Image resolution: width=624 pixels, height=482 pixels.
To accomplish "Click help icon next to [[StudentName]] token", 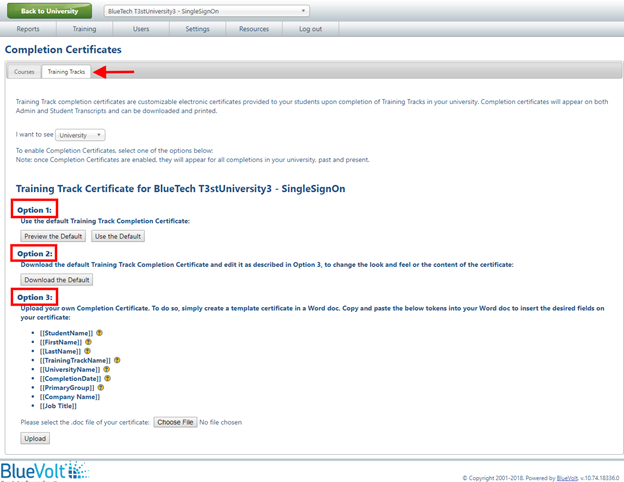I will [99, 333].
